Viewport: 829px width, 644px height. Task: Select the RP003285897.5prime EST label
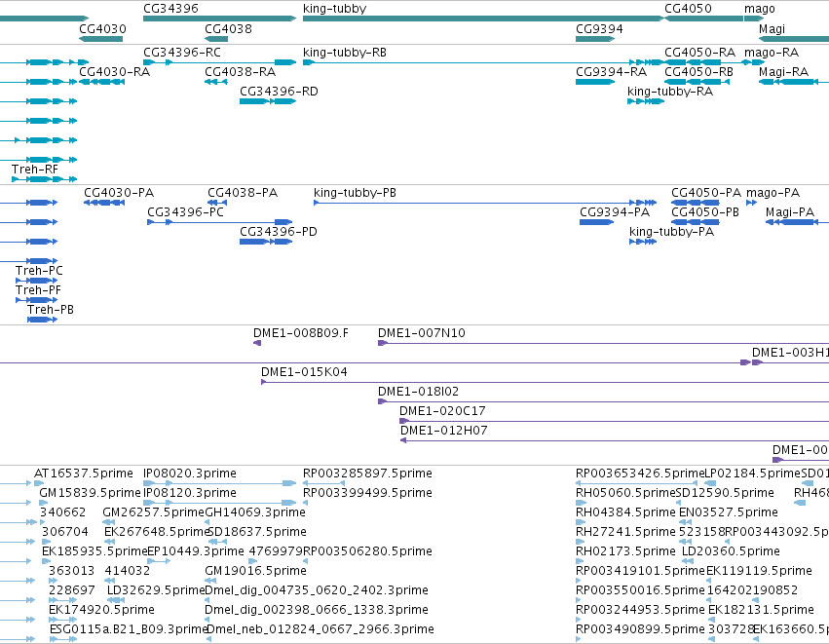pos(367,474)
